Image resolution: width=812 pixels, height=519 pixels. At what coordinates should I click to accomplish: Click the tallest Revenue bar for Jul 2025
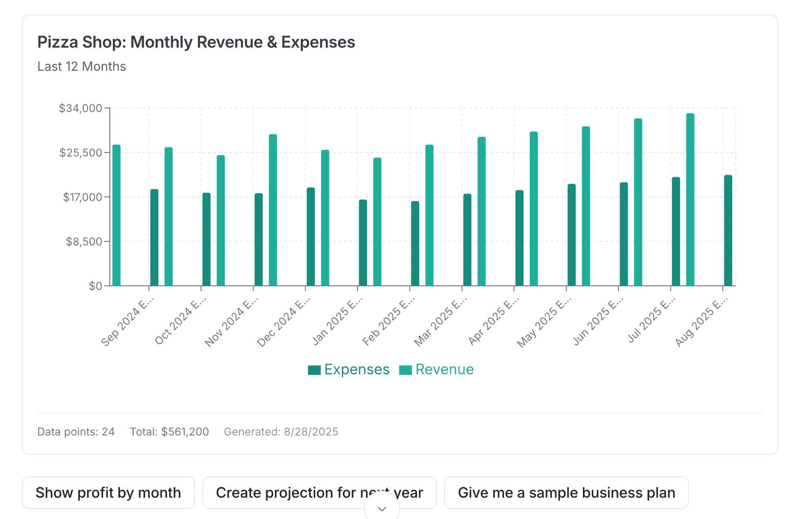(690, 200)
